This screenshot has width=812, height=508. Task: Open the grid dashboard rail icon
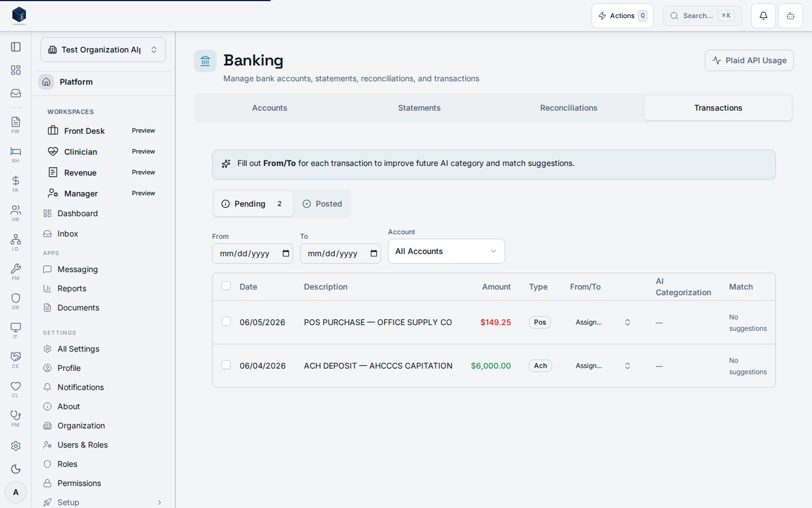(x=16, y=70)
